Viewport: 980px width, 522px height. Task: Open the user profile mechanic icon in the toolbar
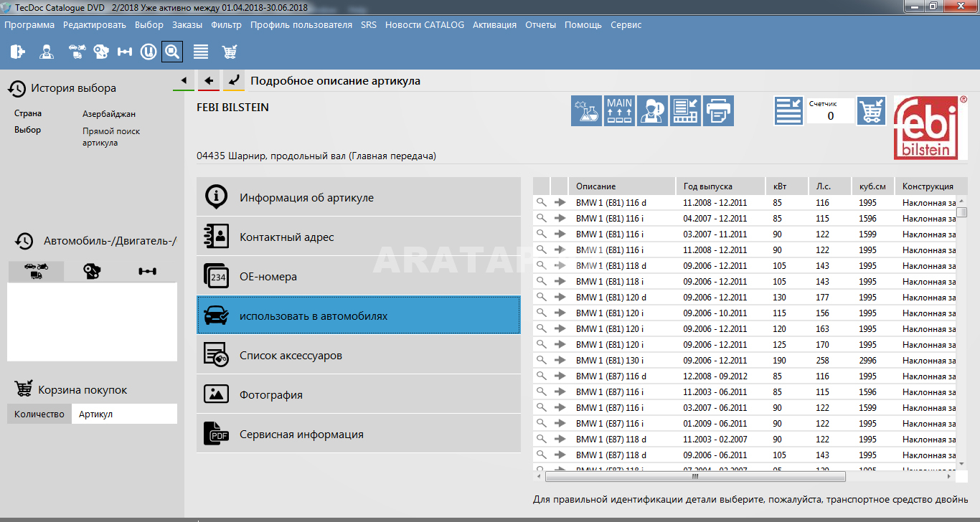point(47,52)
